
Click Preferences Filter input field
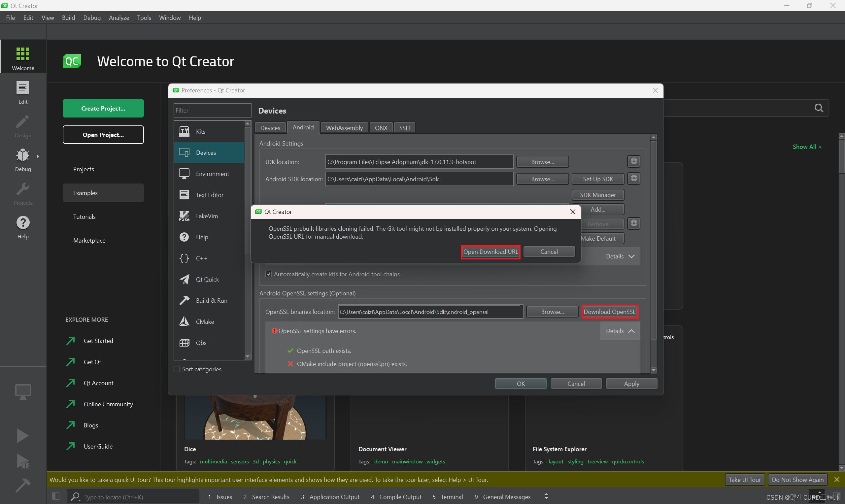[x=212, y=110]
